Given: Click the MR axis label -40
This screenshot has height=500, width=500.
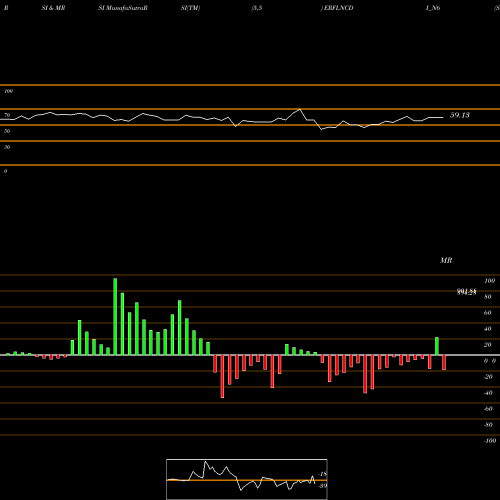Looking at the screenshot, I should (x=488, y=393).
